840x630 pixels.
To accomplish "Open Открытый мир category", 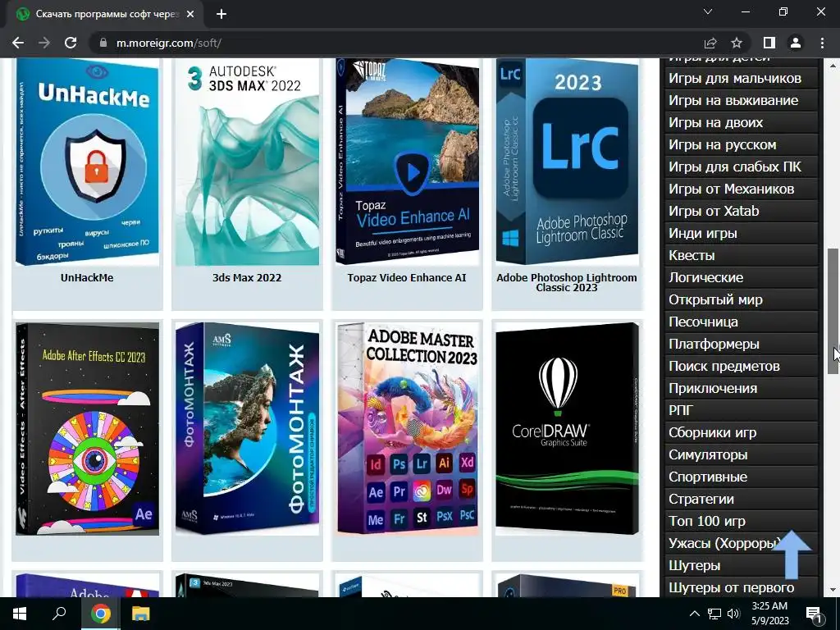I will (741, 299).
